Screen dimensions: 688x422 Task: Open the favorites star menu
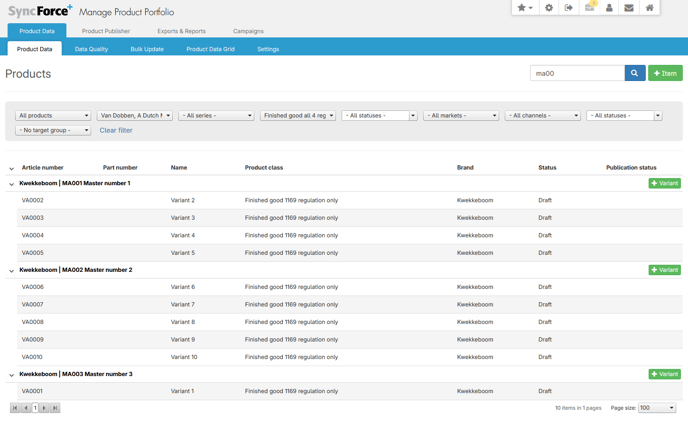pos(524,7)
